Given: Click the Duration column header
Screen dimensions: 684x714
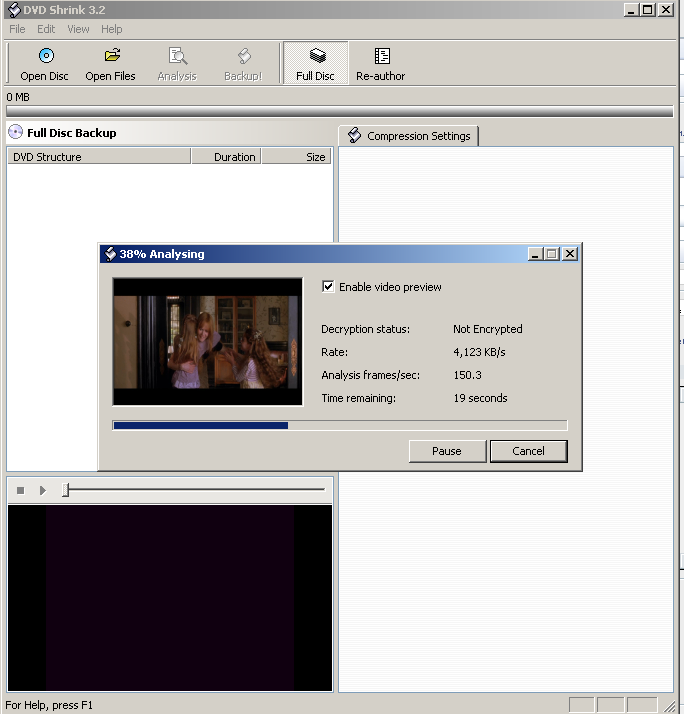Looking at the screenshot, I should (226, 157).
